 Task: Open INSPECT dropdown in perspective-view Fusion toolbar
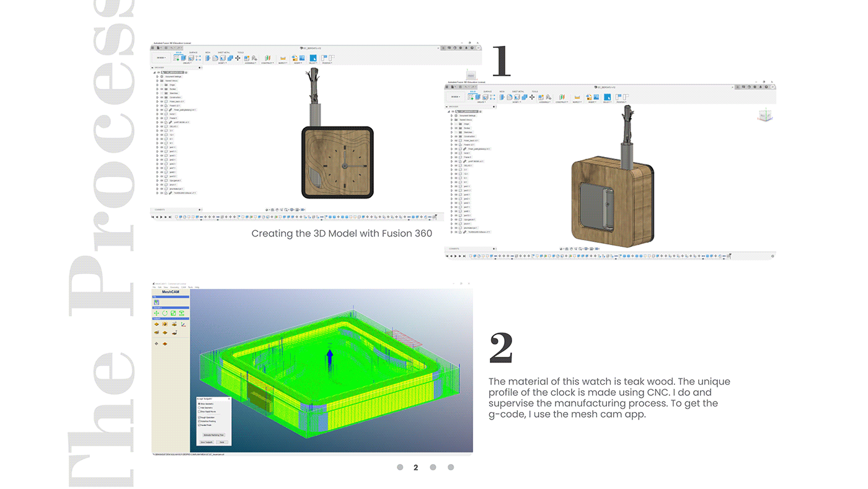(x=577, y=102)
